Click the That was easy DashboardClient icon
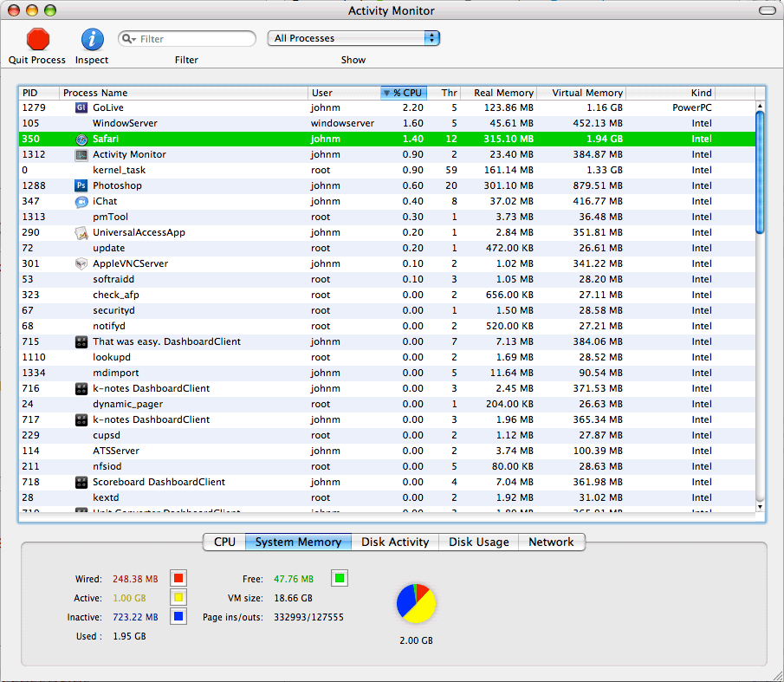 (81, 342)
